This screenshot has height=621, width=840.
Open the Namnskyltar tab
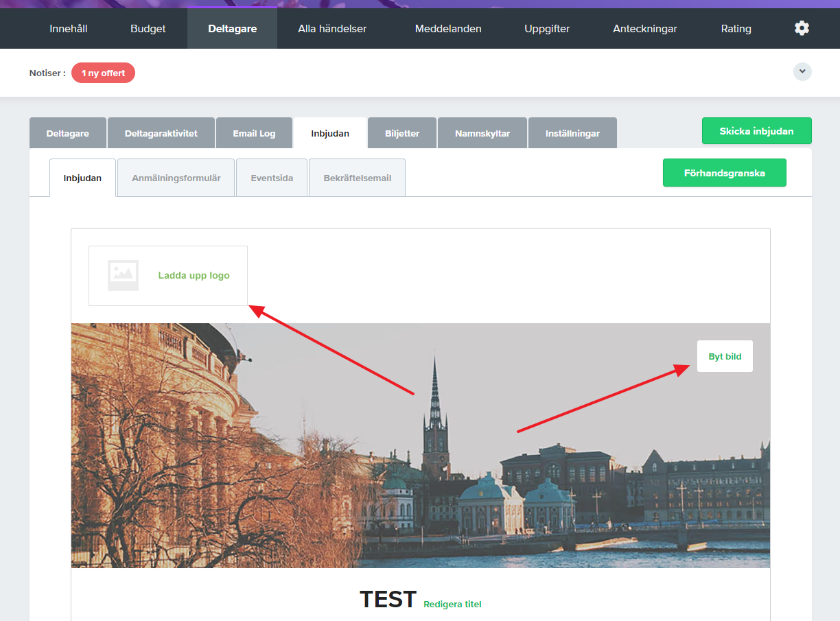482,133
